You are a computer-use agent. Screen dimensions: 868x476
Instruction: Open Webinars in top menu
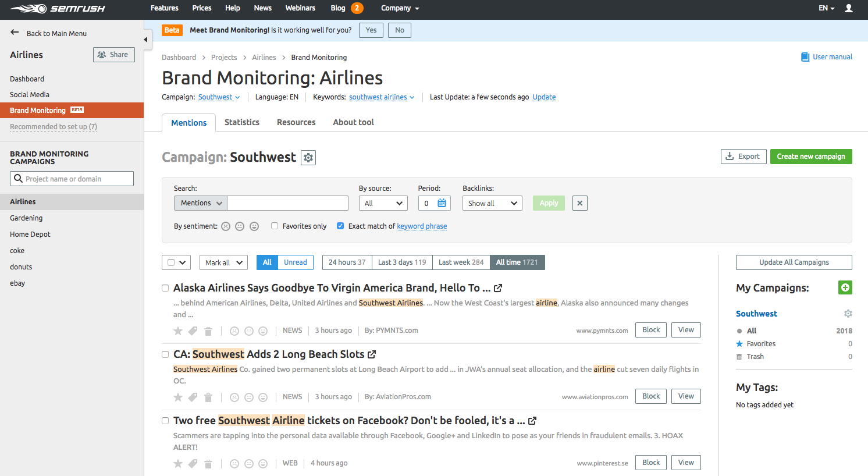pos(300,8)
